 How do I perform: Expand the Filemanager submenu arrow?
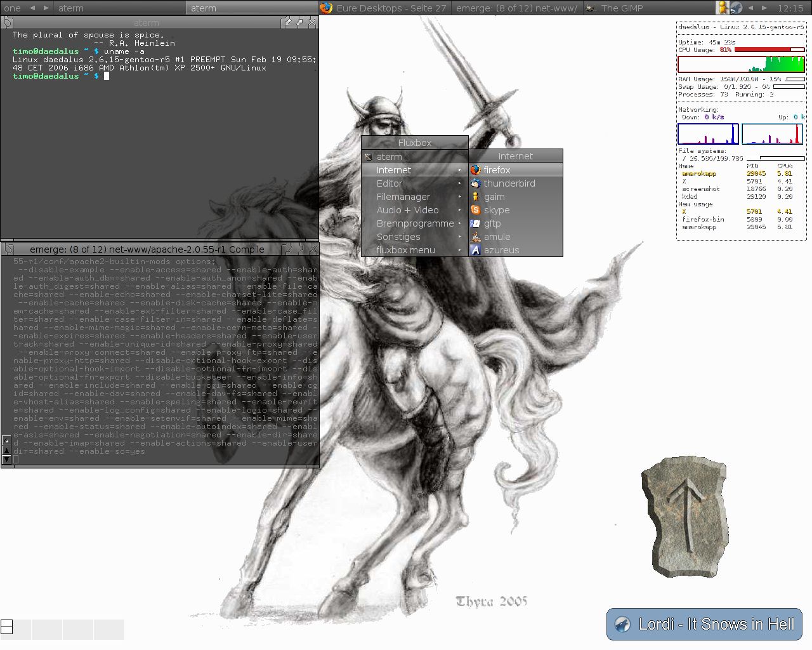click(460, 197)
